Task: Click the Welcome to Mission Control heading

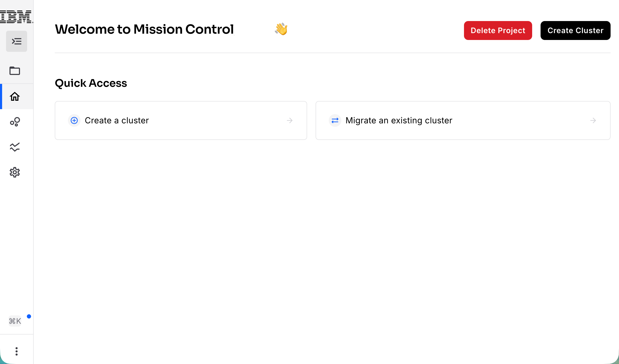Action: pyautogui.click(x=144, y=29)
